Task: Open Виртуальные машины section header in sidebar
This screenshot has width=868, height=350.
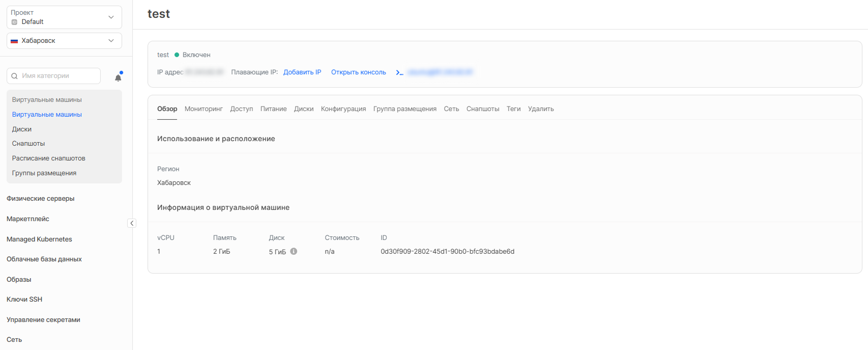Action: tap(47, 100)
